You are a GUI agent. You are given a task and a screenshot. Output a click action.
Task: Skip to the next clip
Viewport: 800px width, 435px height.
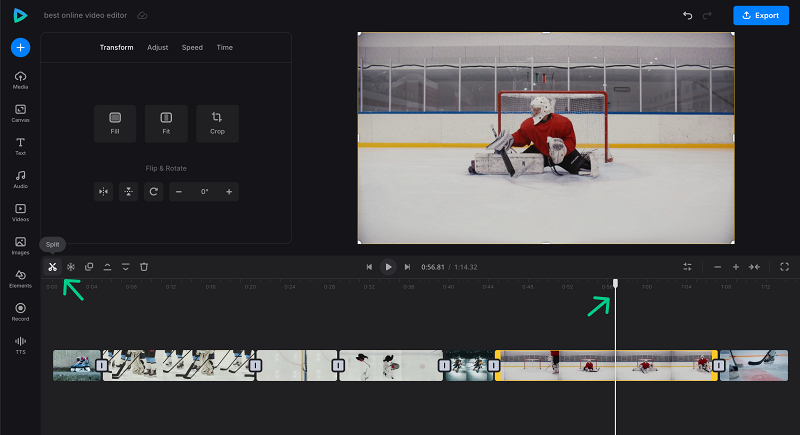coord(407,267)
